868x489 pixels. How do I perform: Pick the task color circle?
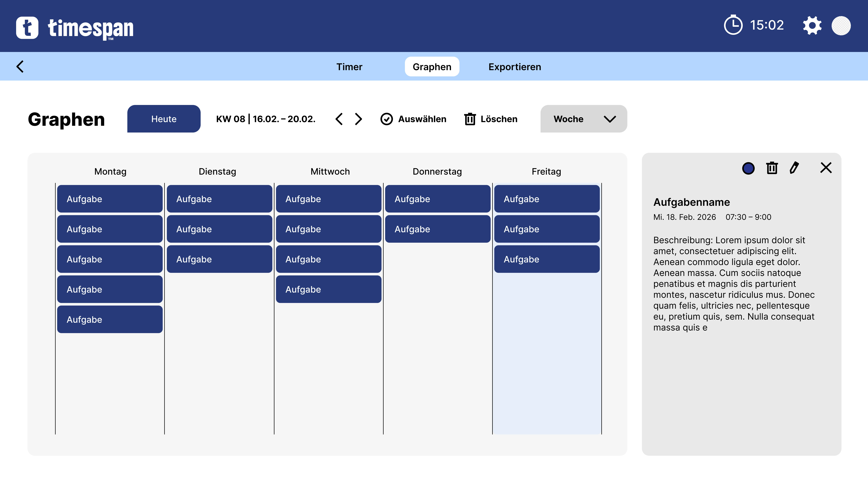(x=748, y=168)
